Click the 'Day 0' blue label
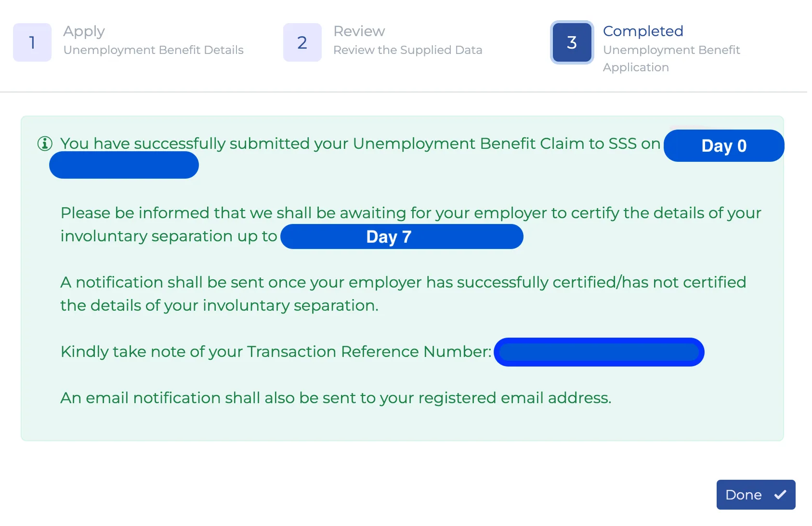This screenshot has height=526, width=812. click(x=724, y=145)
